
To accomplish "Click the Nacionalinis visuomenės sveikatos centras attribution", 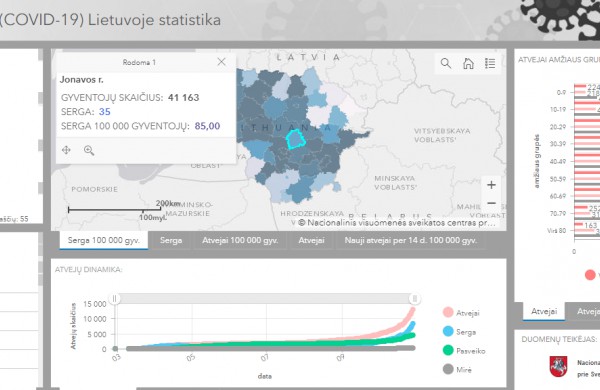I will 396,223.
